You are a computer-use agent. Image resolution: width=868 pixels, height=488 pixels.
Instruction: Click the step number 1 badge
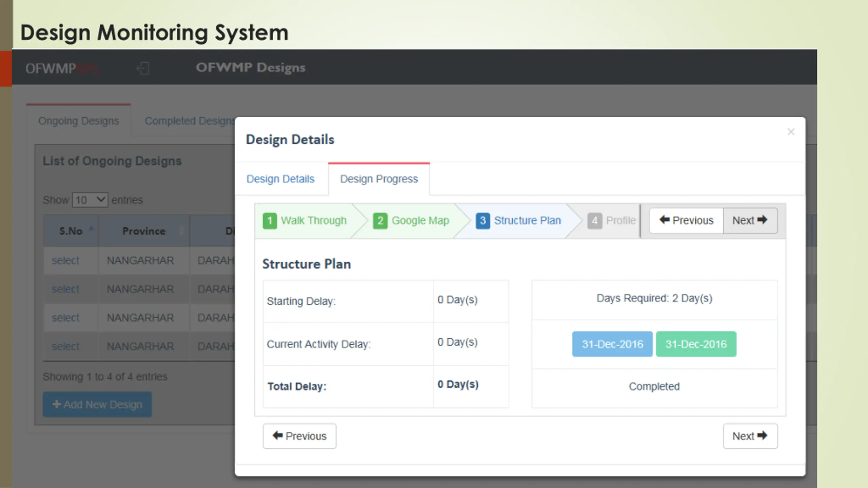270,221
